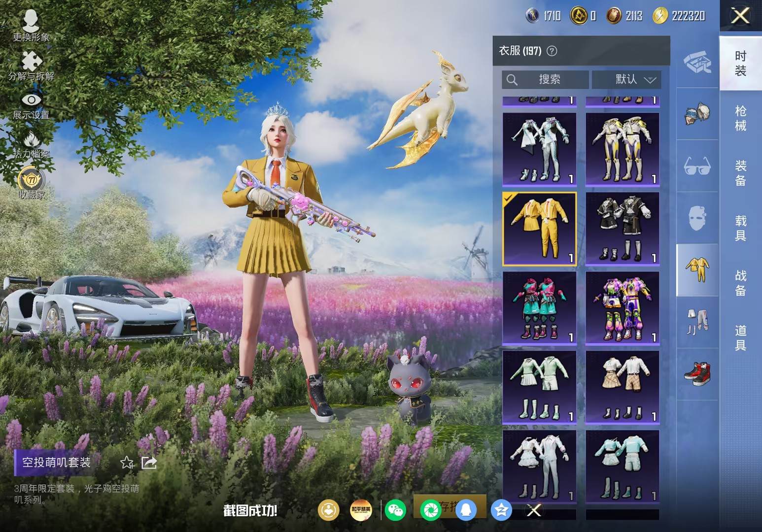
Task: Select the white purple armor outfit thumbnail
Action: pos(623,150)
